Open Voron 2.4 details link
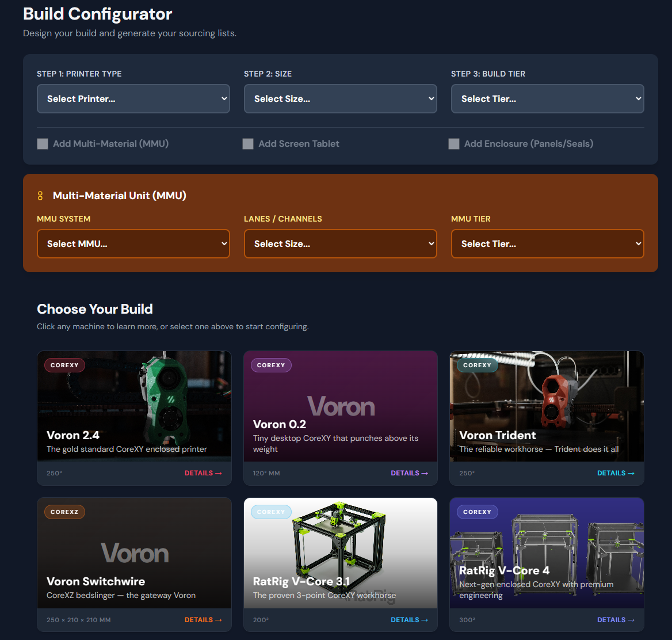672x640 pixels. pyautogui.click(x=203, y=473)
